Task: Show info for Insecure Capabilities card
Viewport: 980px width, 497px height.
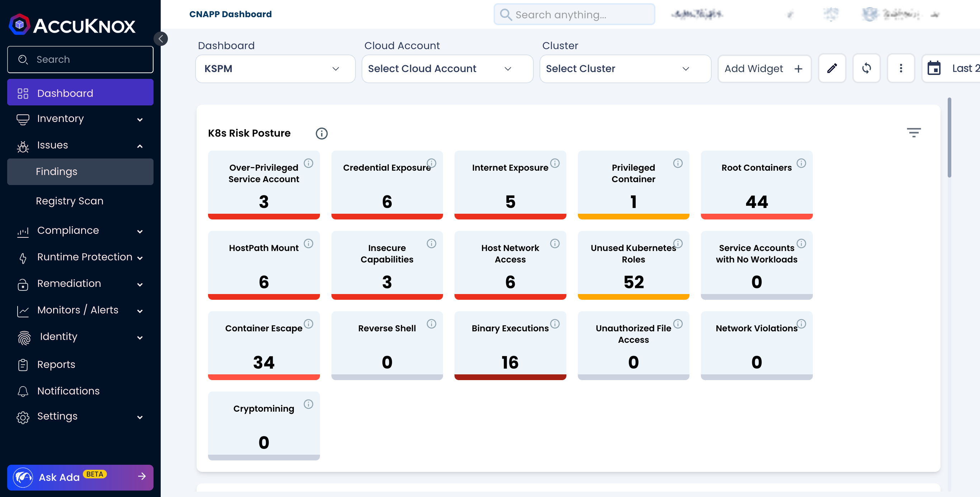Action: 432,243
